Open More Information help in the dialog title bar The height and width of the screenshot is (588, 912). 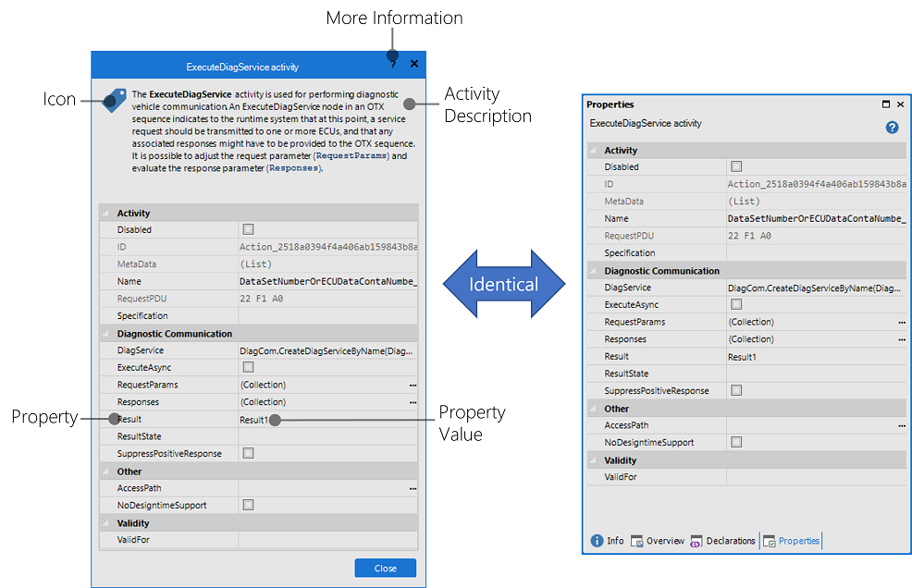[x=392, y=62]
